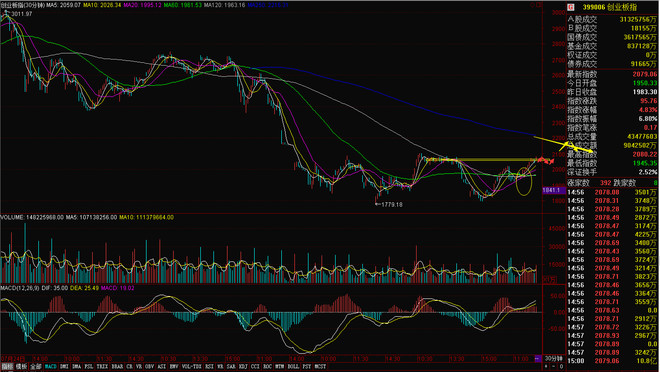Click the 0 reset button below 30分钟
660x372 pixels.
click(562, 367)
